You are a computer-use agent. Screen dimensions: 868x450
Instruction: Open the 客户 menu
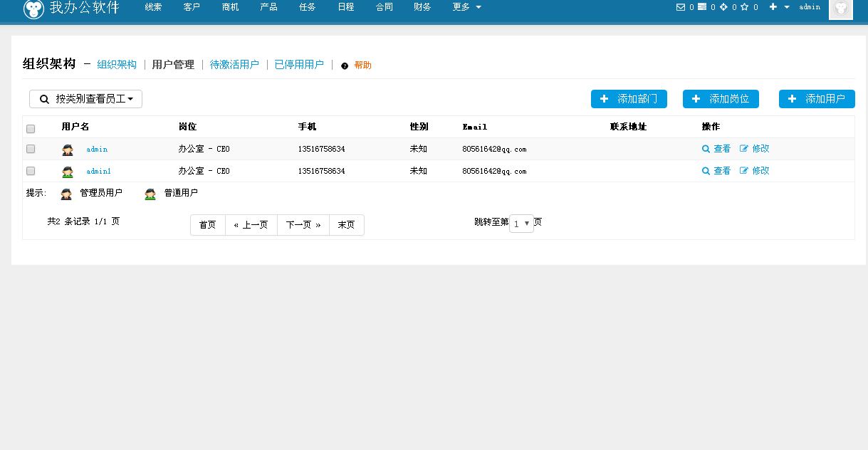192,7
